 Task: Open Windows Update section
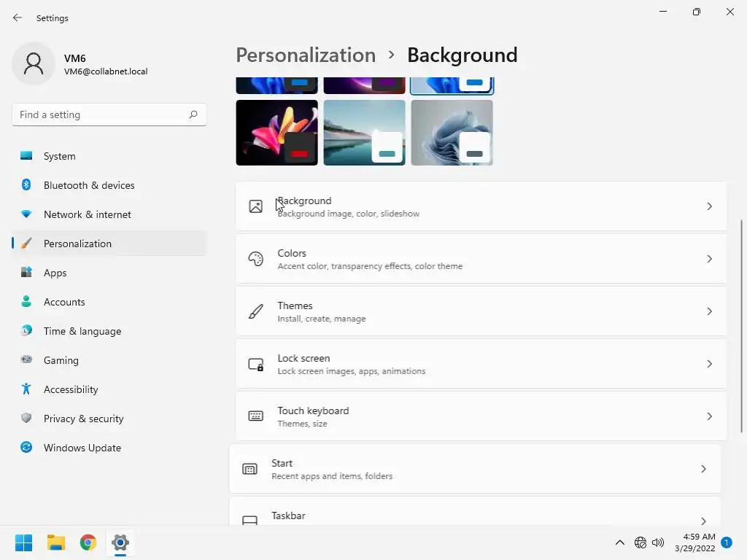coord(109,448)
